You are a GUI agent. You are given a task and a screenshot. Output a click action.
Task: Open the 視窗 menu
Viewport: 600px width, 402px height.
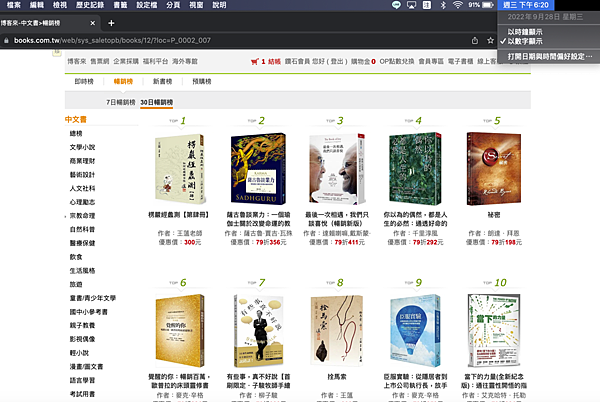196,5
